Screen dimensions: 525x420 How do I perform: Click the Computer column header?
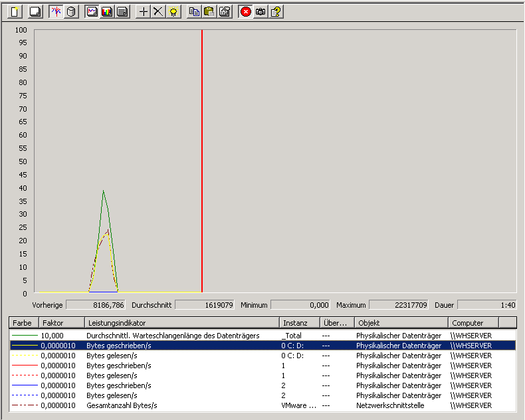tap(473, 323)
